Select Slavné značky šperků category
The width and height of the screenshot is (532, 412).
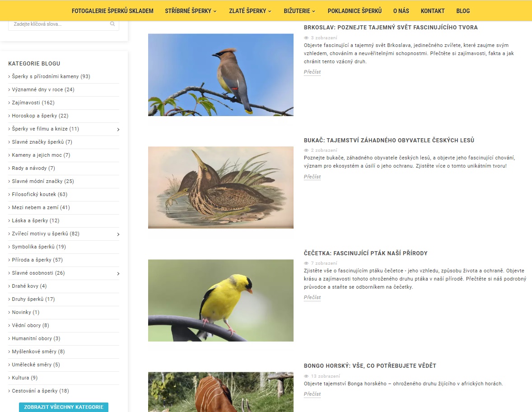point(42,142)
